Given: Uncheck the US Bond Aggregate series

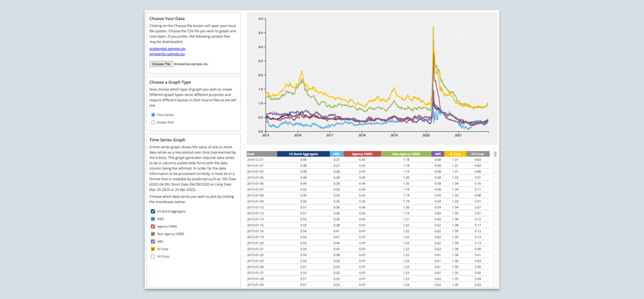Looking at the screenshot, I should [x=153, y=212].
